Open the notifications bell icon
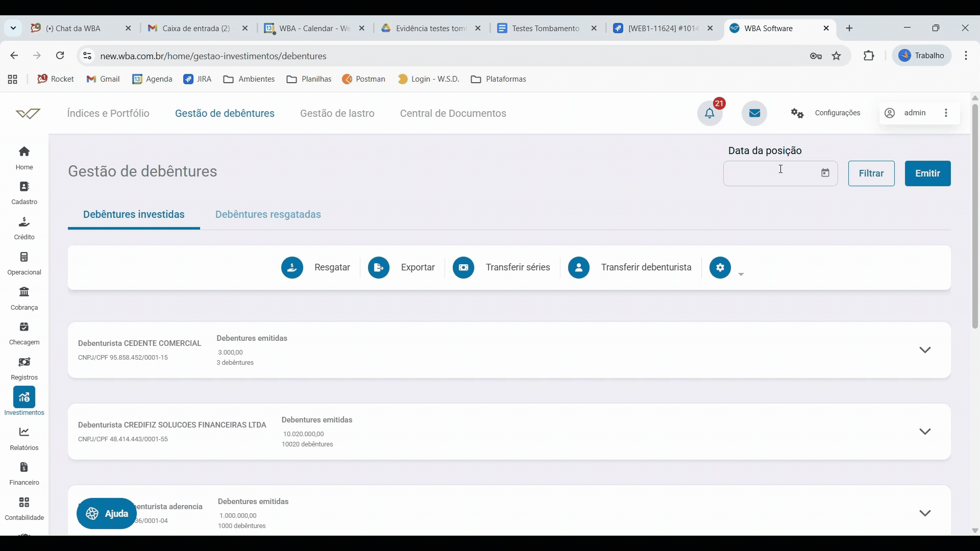Screen dimensions: 980x551 709,113
